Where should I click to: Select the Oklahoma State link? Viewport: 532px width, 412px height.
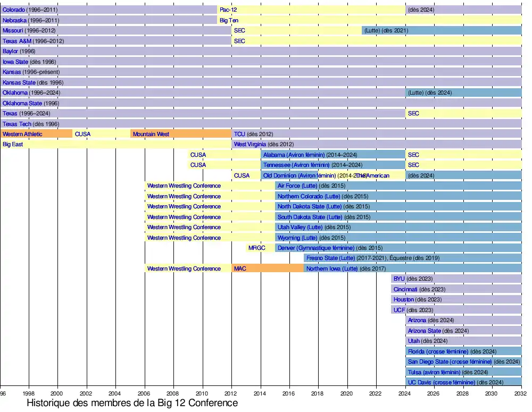pos(22,103)
